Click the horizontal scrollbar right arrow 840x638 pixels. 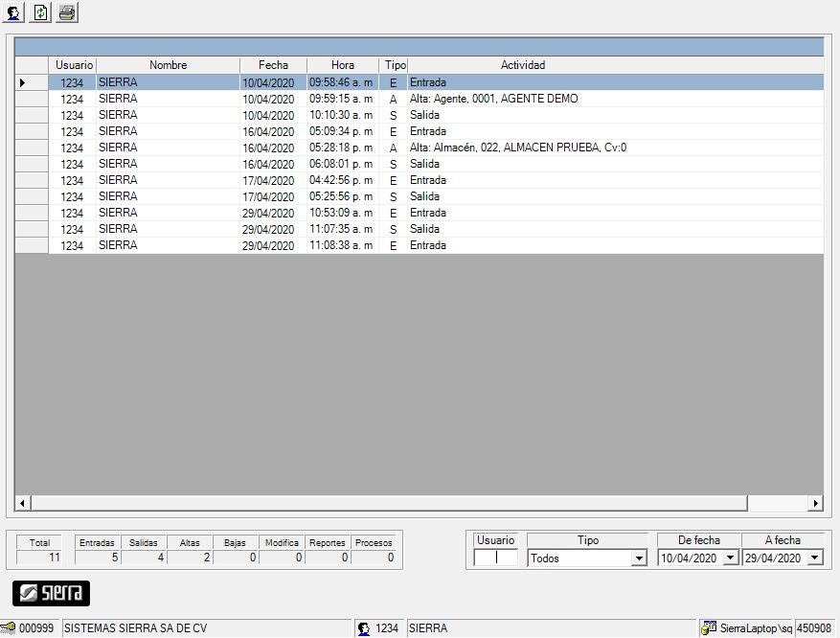tap(815, 503)
